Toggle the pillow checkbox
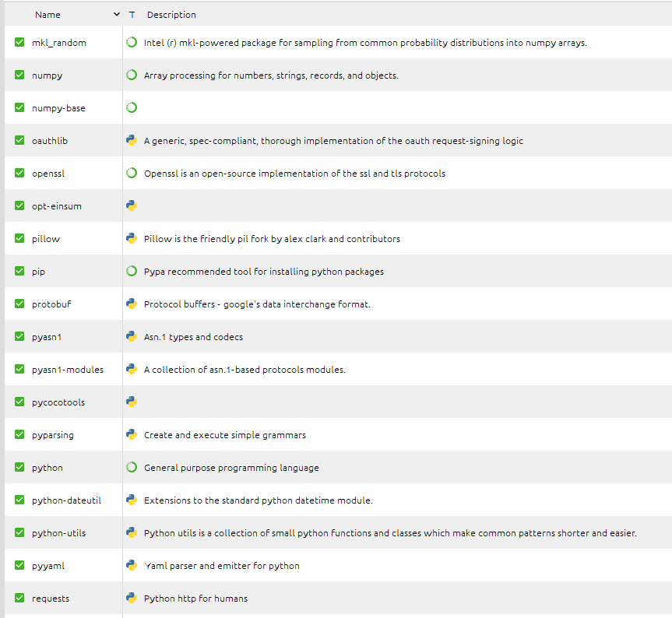This screenshot has height=618, width=672. (19, 238)
